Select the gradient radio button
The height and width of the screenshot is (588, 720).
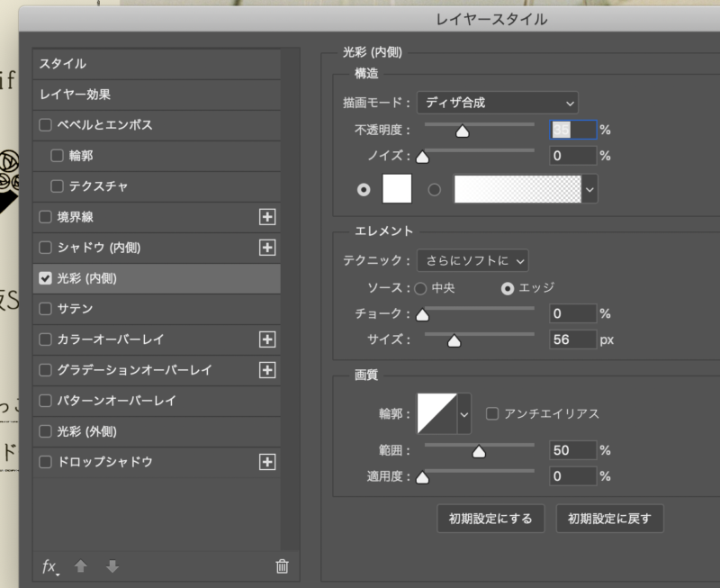(x=435, y=189)
